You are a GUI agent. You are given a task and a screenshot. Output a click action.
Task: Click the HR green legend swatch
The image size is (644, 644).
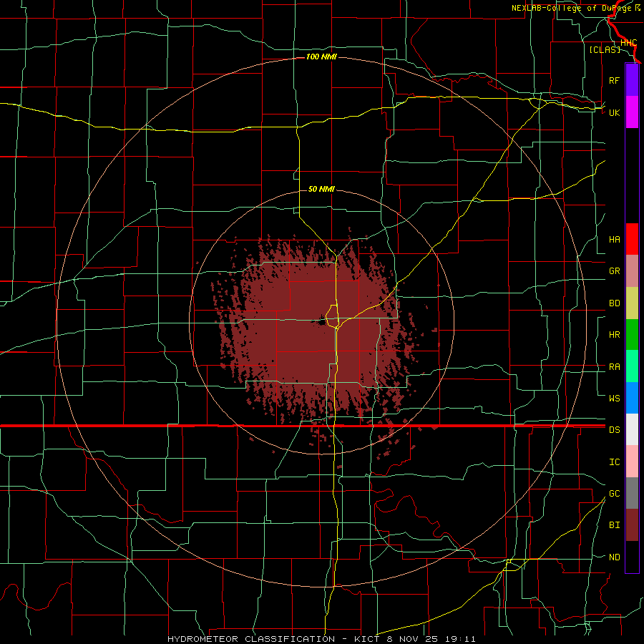click(632, 335)
